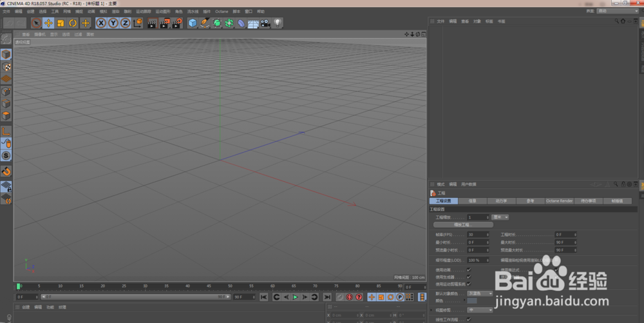The width and height of the screenshot is (644, 323).
Task: Toggle 使用生成器 checkbox
Action: 469,277
